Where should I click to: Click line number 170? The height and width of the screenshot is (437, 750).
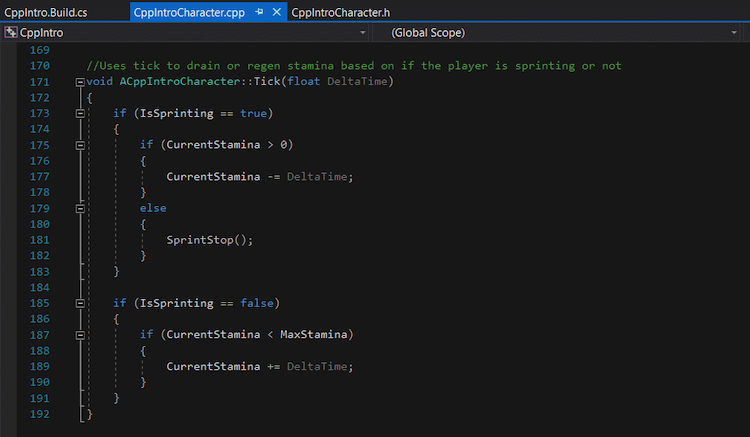[40, 66]
